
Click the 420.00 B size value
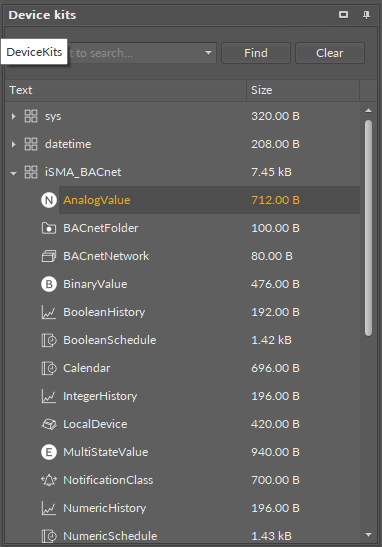(x=275, y=424)
